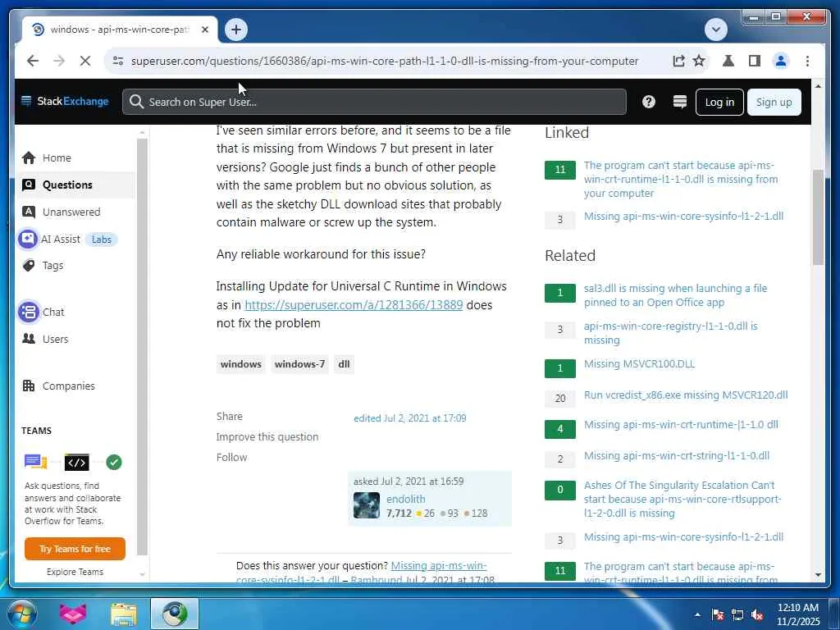
Task: Open the browser three-dot menu
Action: coord(807,61)
